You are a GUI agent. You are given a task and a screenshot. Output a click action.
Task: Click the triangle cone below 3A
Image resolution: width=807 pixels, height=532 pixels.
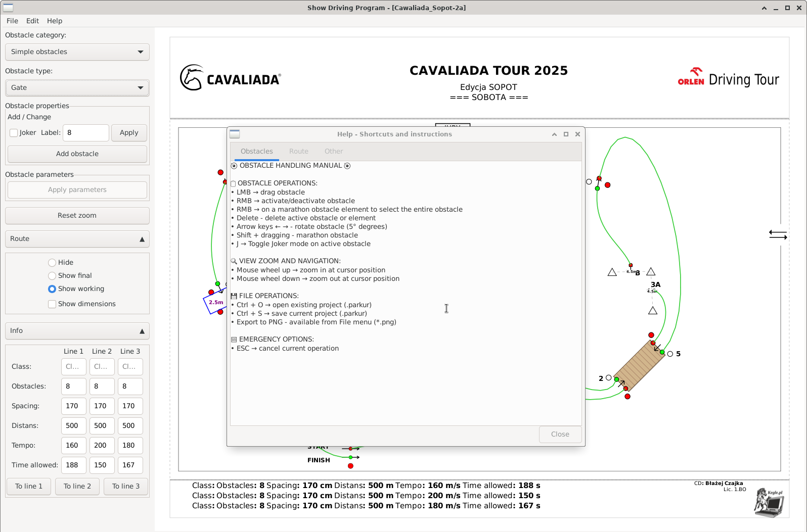pyautogui.click(x=653, y=311)
